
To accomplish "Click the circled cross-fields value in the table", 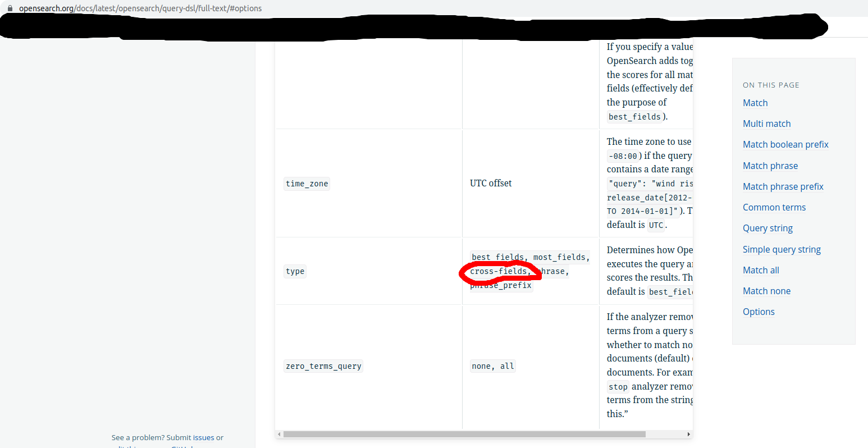I will tap(499, 271).
